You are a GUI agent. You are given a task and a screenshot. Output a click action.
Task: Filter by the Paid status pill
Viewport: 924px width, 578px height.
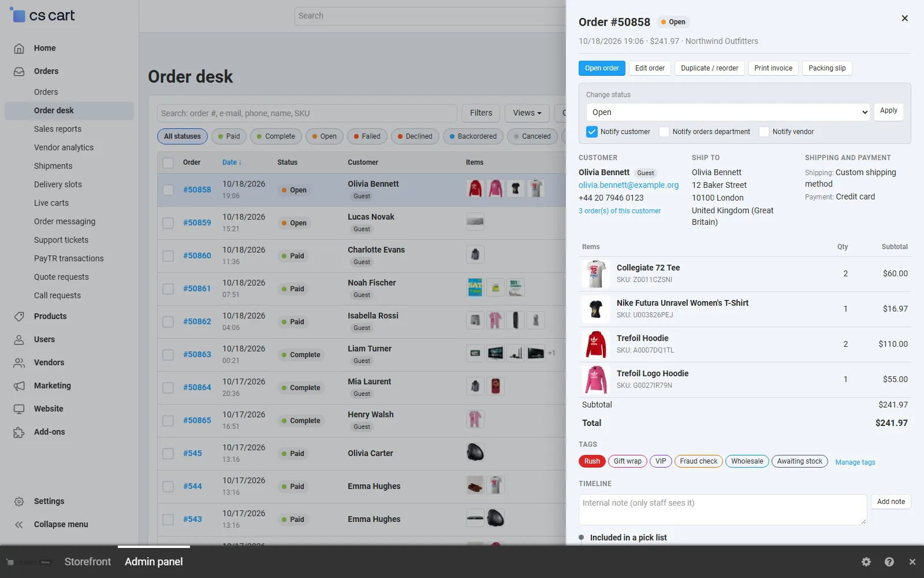coord(229,136)
